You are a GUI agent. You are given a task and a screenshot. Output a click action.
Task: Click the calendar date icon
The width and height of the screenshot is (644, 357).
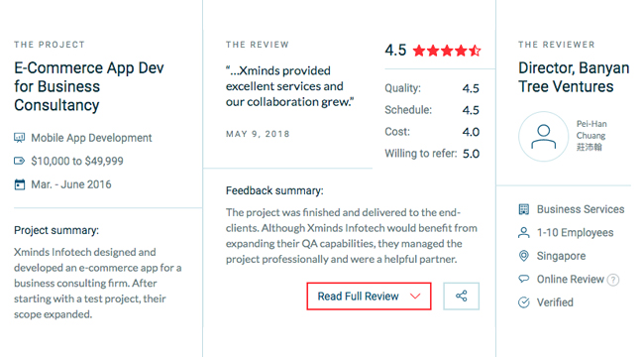19,184
